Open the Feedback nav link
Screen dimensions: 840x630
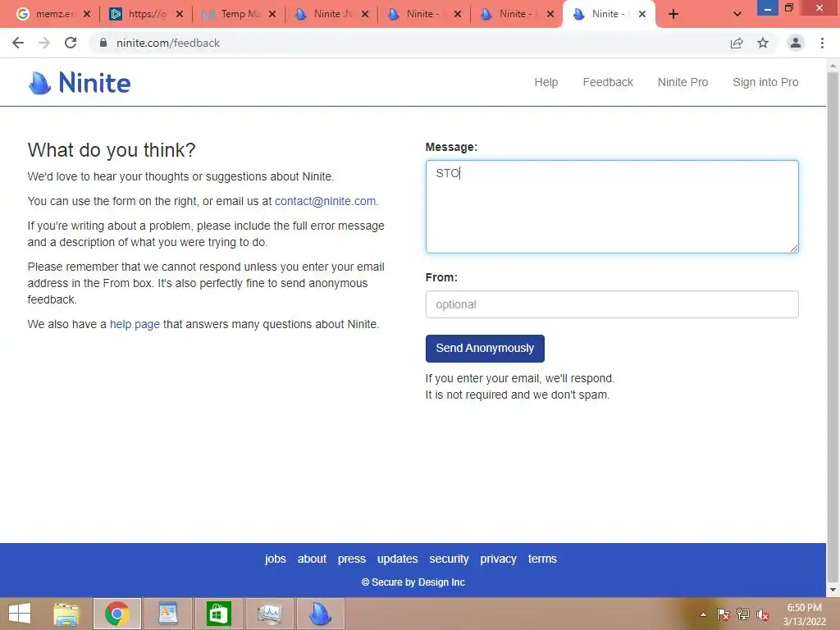(608, 82)
